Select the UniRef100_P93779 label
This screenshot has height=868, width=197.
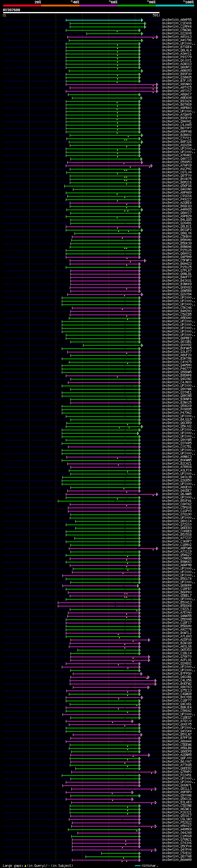[x=177, y=57]
